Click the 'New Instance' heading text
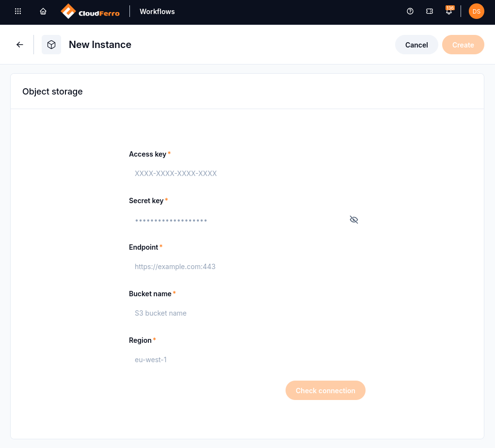This screenshot has height=448, width=495. [100, 45]
